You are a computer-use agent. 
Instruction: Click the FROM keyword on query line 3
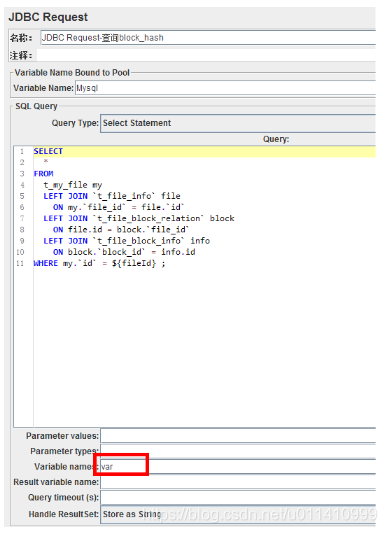pos(44,174)
